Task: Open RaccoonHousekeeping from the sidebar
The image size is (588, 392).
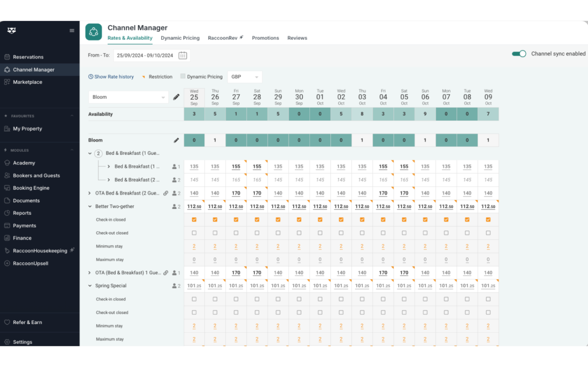Action: click(x=40, y=251)
